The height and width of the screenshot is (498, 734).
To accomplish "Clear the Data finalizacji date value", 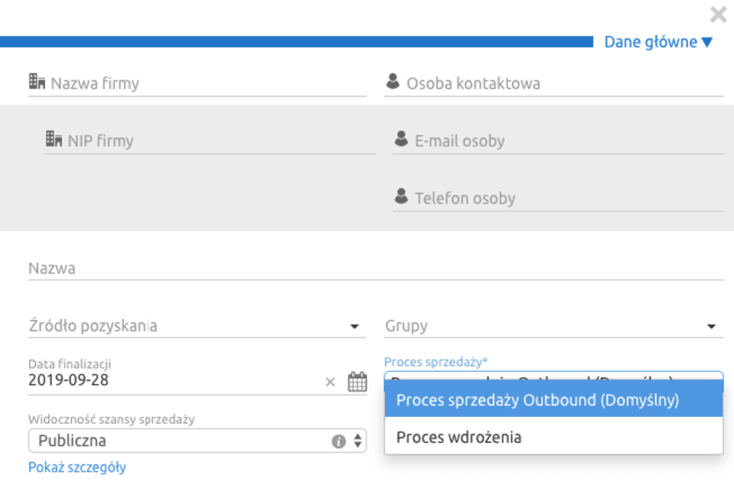I will click(x=330, y=382).
